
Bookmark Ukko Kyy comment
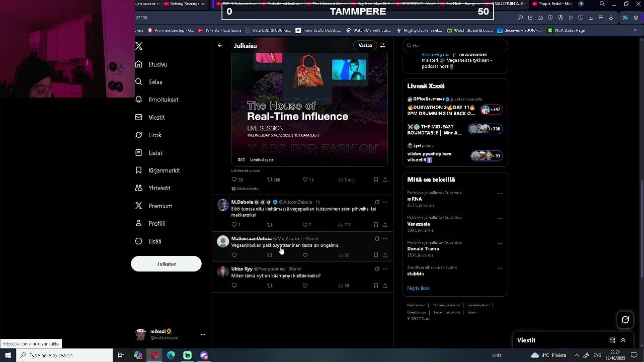pos(376,286)
